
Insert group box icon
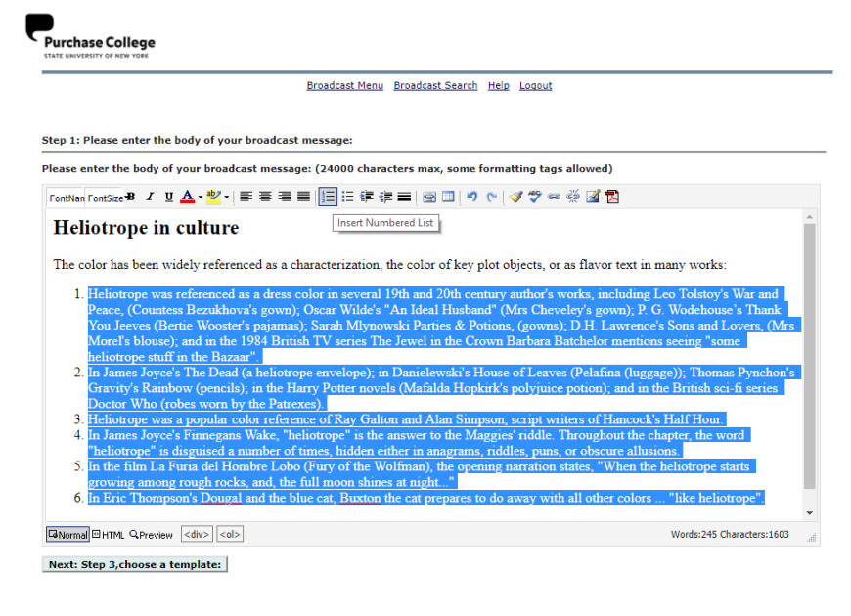(x=429, y=197)
